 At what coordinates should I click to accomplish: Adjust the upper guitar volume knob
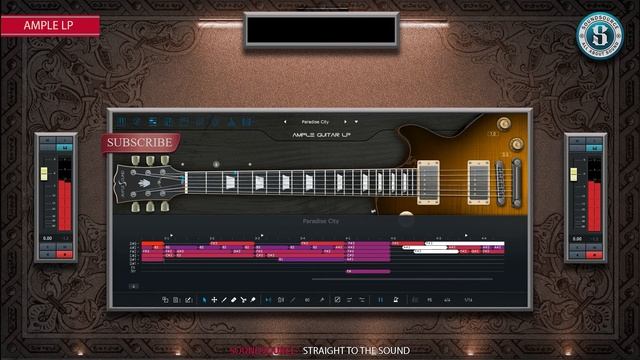click(504, 123)
